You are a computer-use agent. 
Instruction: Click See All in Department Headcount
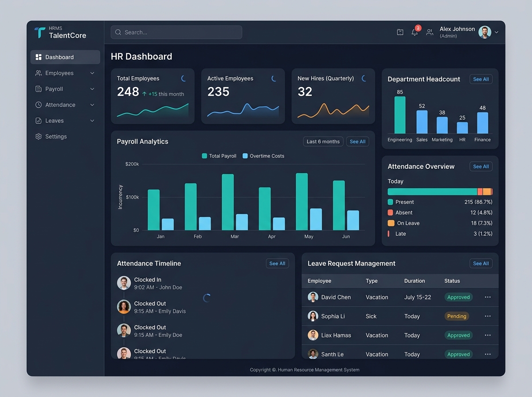tap(481, 79)
